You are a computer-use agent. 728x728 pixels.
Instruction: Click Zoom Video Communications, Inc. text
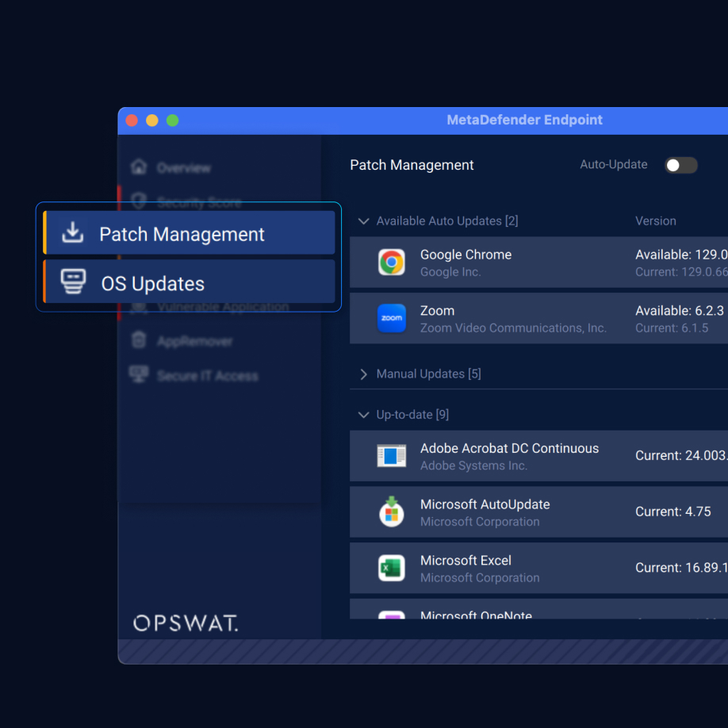pos(513,328)
